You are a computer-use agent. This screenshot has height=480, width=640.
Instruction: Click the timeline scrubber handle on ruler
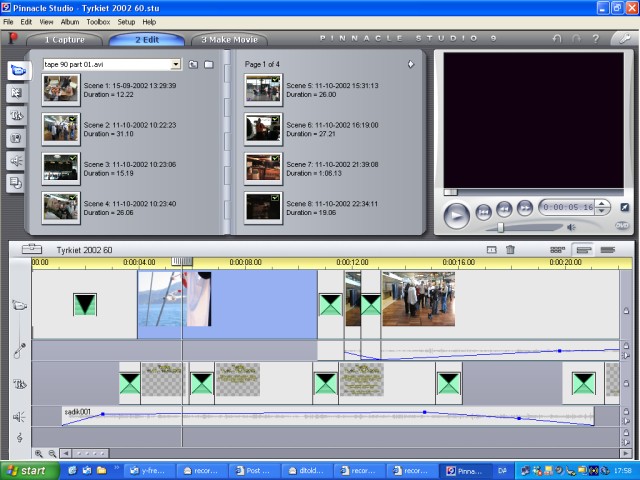[x=182, y=262]
